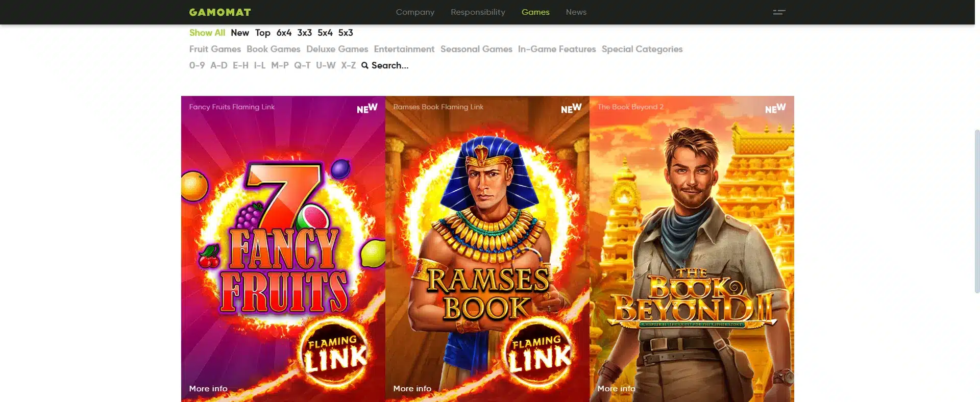The image size is (980, 402).
Task: Click the NEW badge on Ramses Book
Action: 571,108
